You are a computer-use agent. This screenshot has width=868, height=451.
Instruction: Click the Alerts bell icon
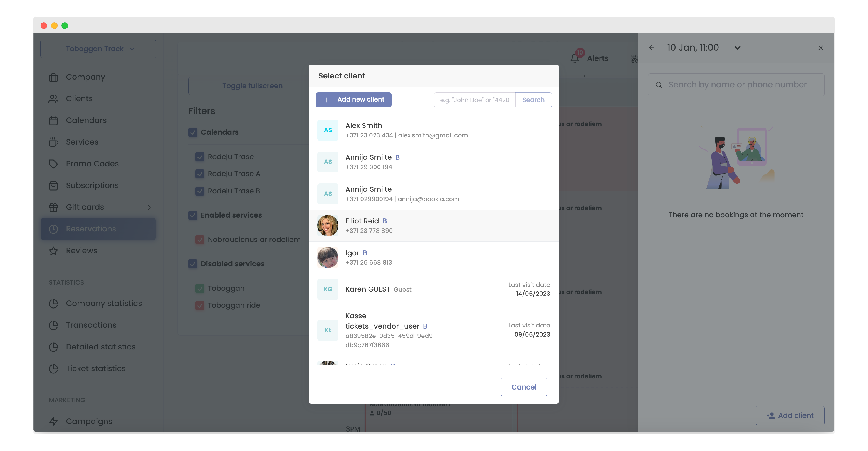pos(575,58)
